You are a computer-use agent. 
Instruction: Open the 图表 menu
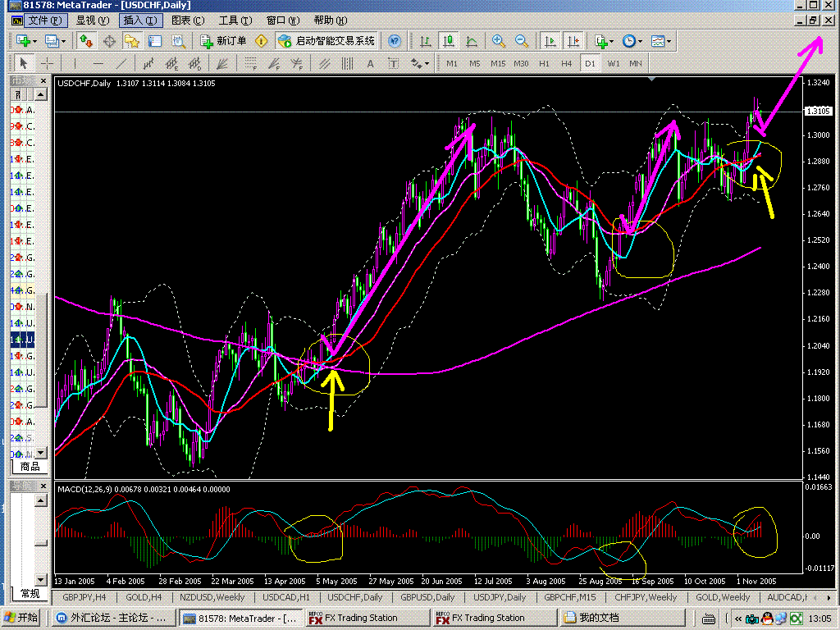point(188,20)
